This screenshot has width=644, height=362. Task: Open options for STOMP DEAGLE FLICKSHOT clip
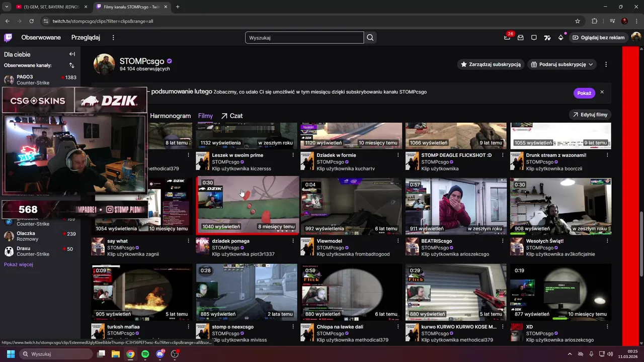point(502,155)
